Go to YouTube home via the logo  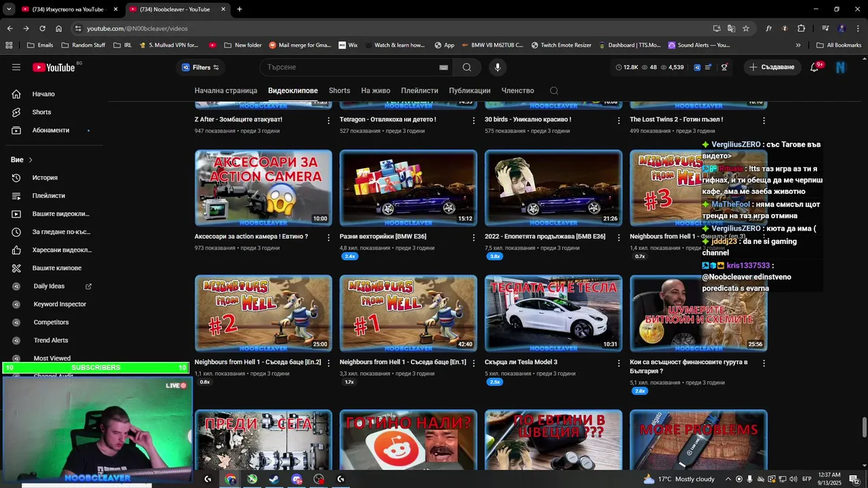coord(54,67)
